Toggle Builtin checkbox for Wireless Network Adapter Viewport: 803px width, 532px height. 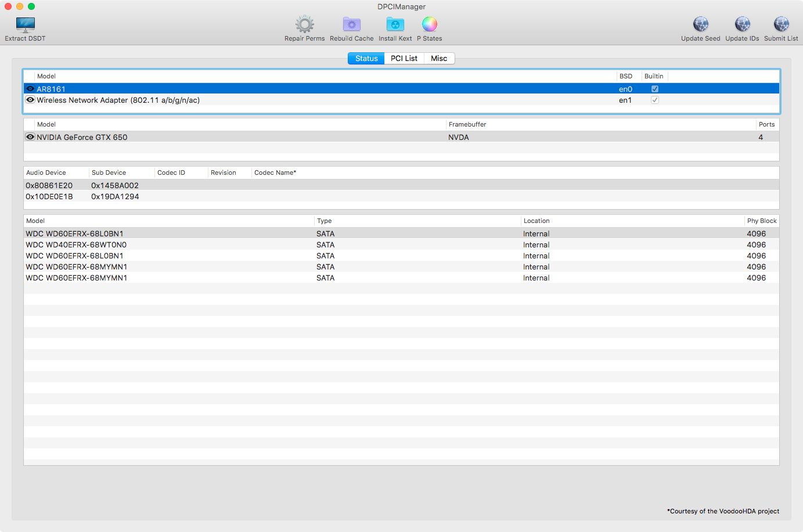pyautogui.click(x=654, y=100)
